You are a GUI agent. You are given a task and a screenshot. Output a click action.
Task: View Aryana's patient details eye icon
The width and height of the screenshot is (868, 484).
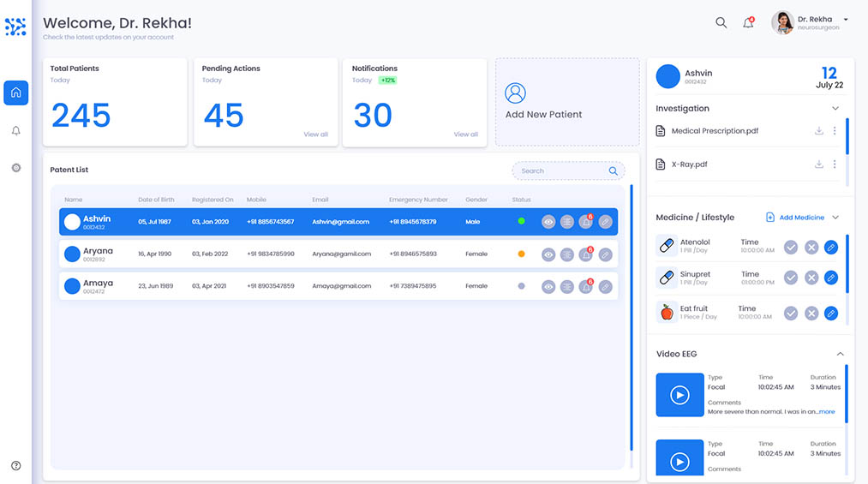(x=548, y=254)
